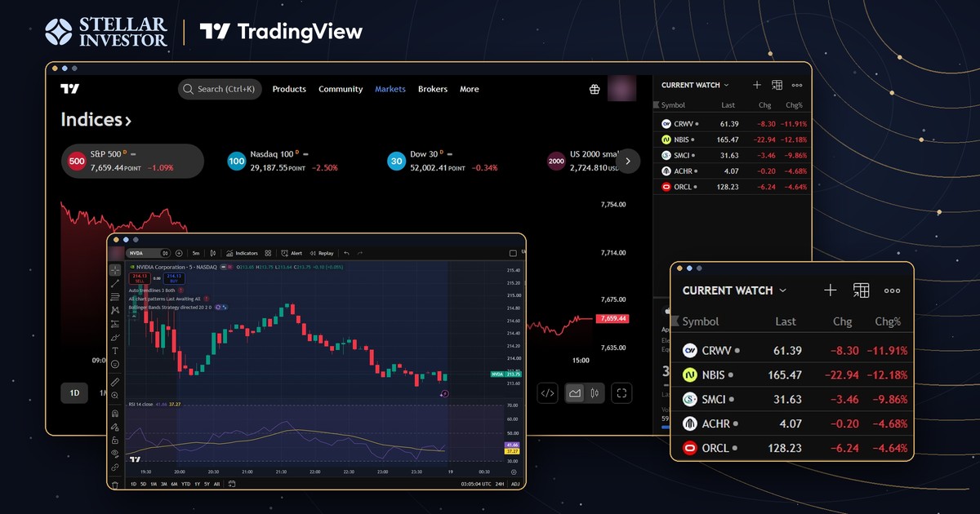
Task: Add symbol plus icon in back watchlist panel
Action: pos(757,85)
